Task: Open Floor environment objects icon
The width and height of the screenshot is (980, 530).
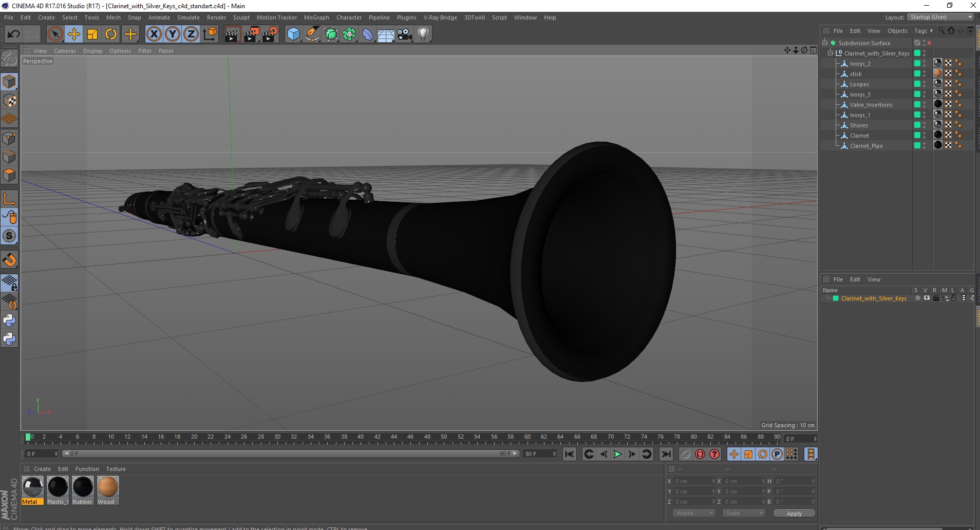Action: click(x=386, y=34)
